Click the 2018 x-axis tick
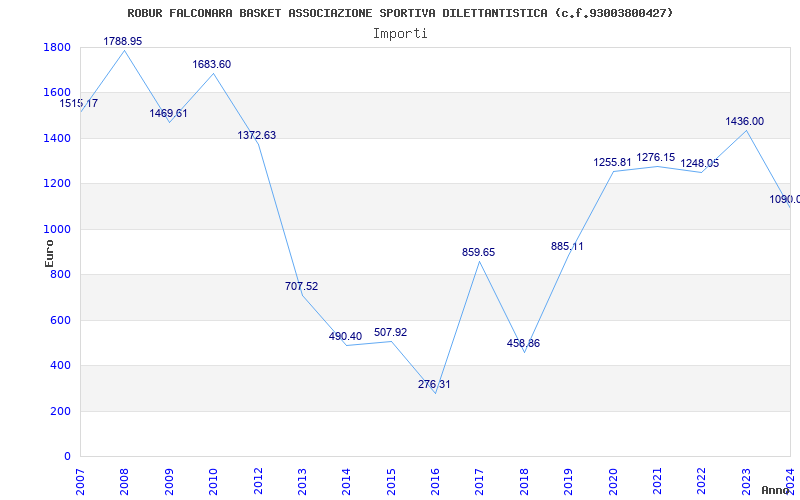Viewport: 800px width, 500px height. click(524, 482)
